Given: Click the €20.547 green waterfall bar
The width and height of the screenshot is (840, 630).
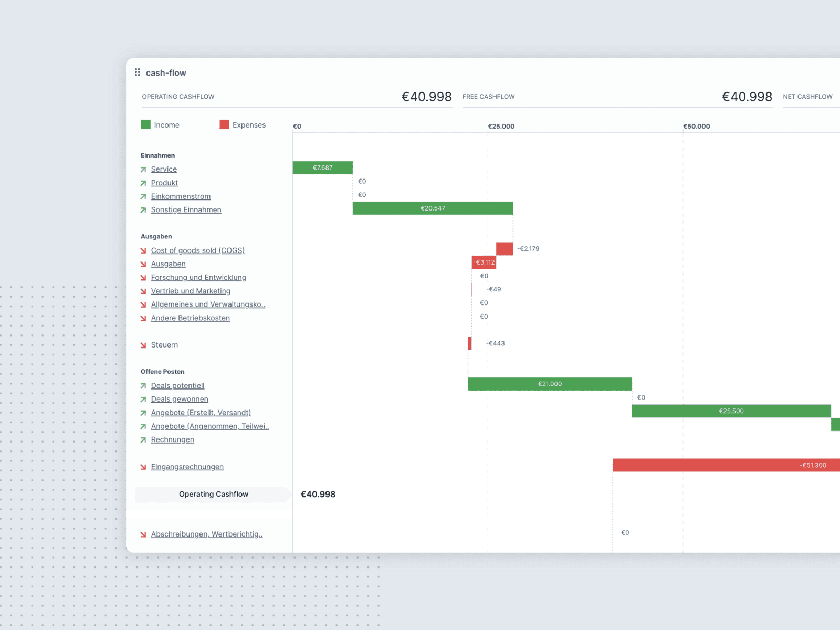Looking at the screenshot, I should coord(433,208).
